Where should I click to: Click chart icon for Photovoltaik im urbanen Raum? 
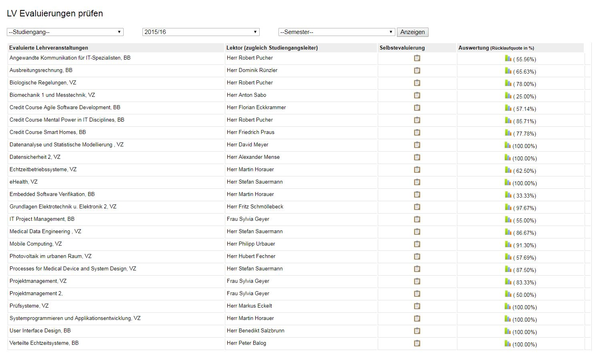pyautogui.click(x=508, y=257)
